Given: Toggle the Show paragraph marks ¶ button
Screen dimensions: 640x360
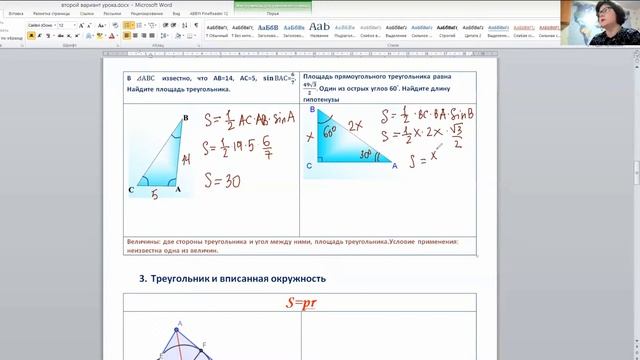Looking at the screenshot, I should (x=196, y=25).
